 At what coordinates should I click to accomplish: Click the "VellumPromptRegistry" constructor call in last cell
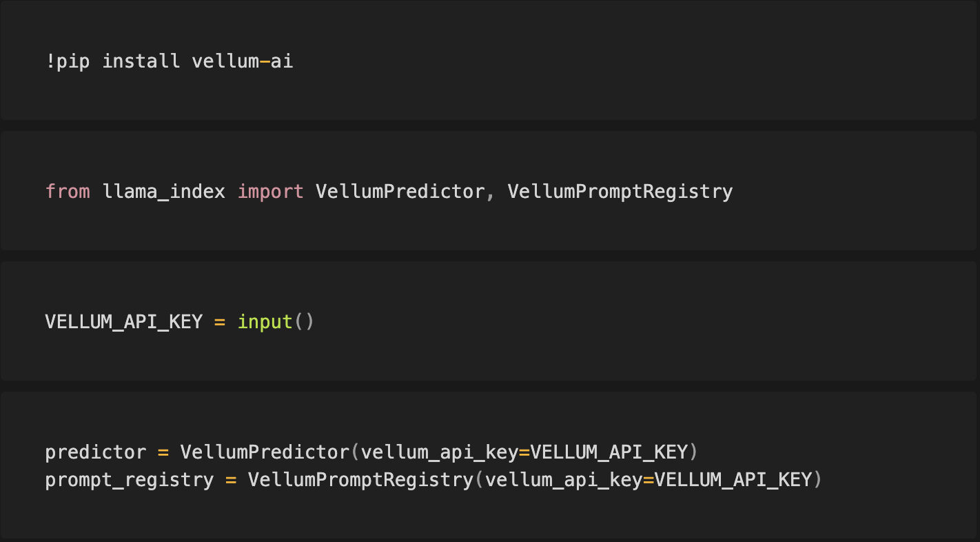361,480
